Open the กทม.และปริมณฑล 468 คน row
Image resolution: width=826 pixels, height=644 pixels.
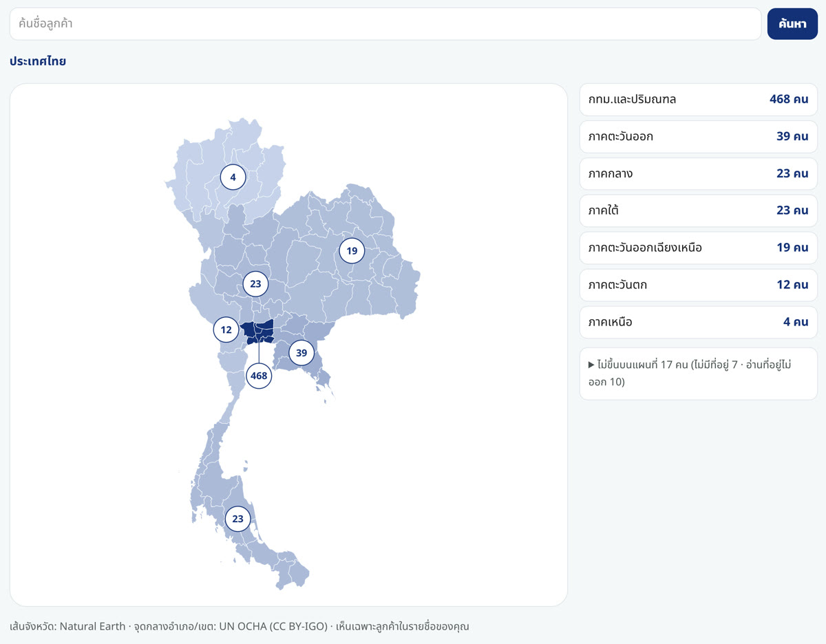click(x=699, y=99)
